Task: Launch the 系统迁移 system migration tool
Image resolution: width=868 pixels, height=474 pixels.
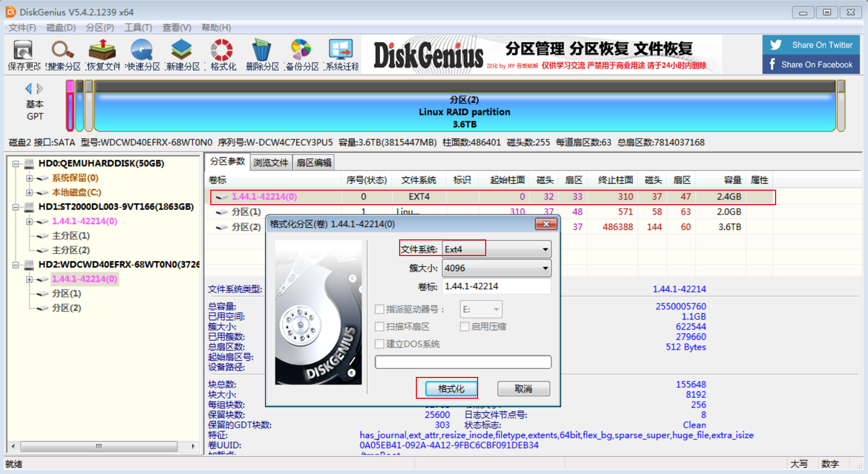Action: (x=341, y=55)
